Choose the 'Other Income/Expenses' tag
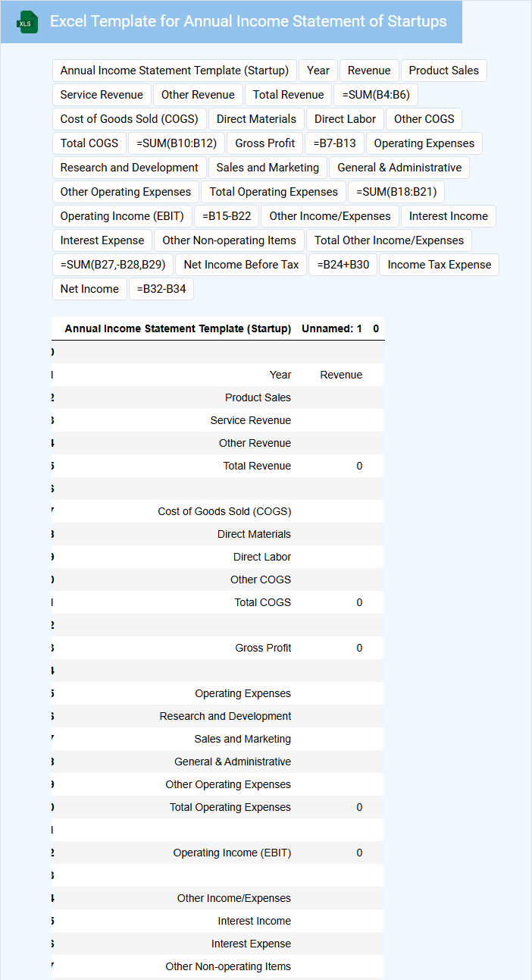This screenshot has height=980, width=532. [x=330, y=216]
